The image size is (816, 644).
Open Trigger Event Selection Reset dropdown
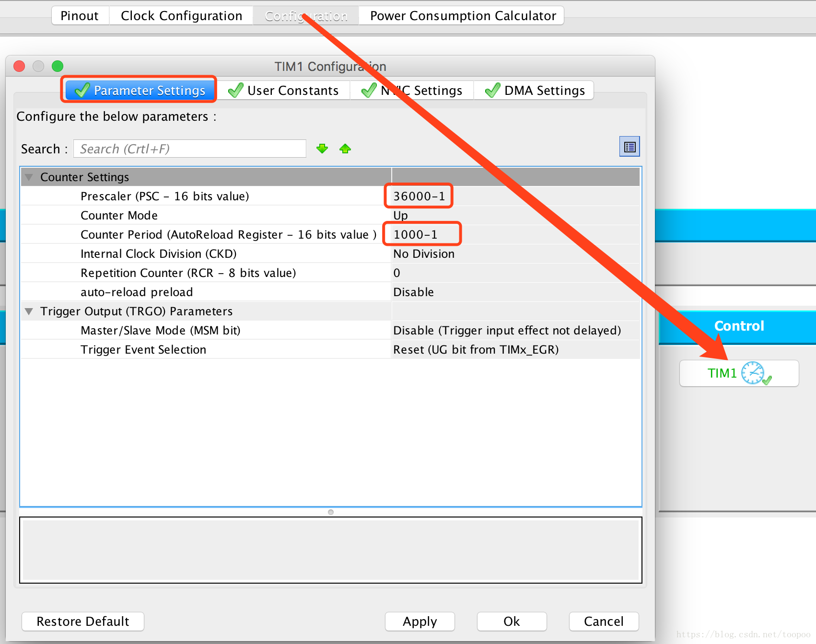click(x=515, y=349)
